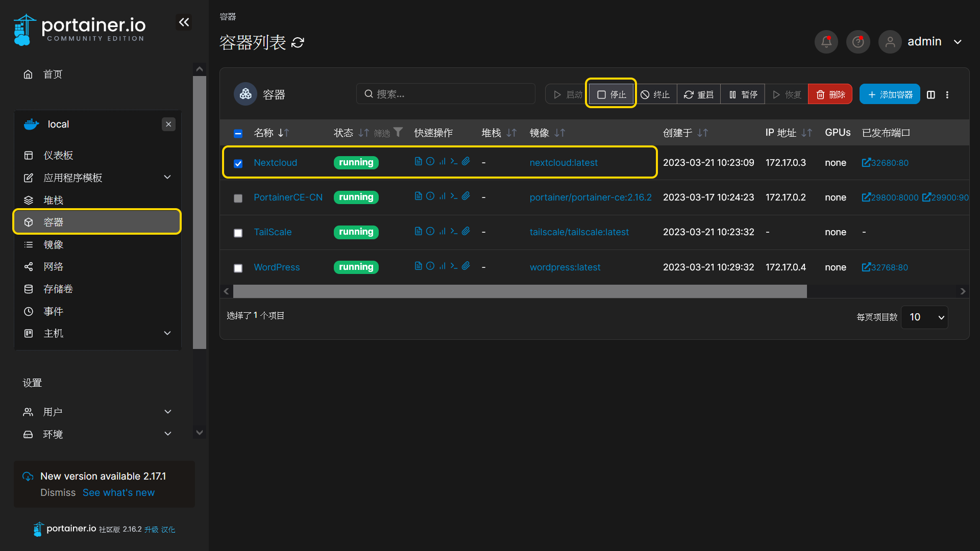Toggle the select-all checkbox in the table header
The image size is (980, 551).
pyautogui.click(x=238, y=133)
